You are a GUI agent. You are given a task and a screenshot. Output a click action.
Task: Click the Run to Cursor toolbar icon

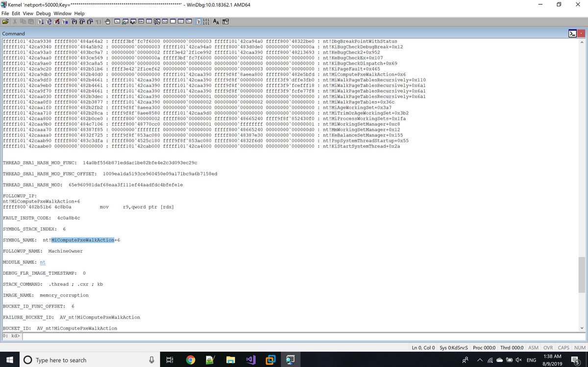pos(98,22)
